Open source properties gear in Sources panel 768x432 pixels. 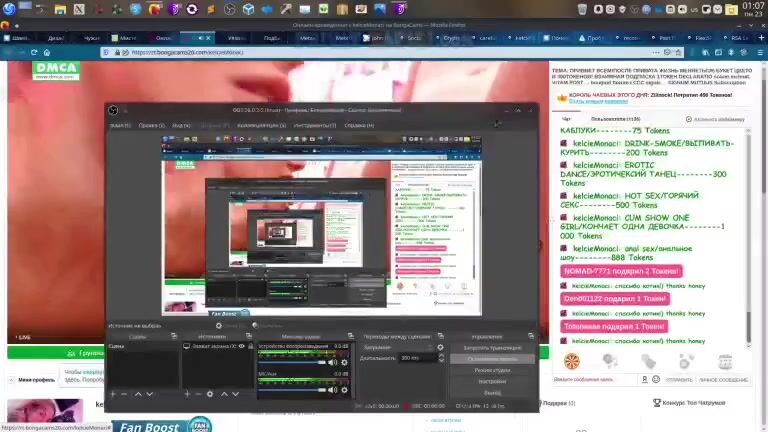pyautogui.click(x=210, y=394)
